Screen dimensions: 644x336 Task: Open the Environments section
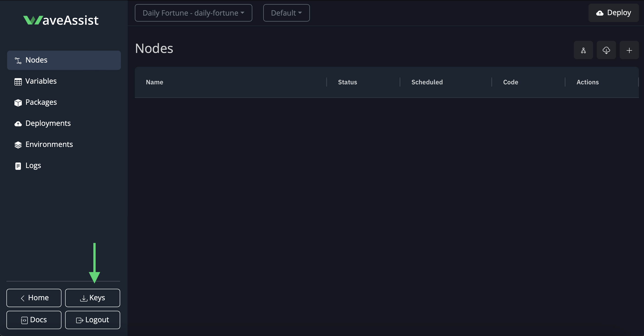click(x=49, y=144)
